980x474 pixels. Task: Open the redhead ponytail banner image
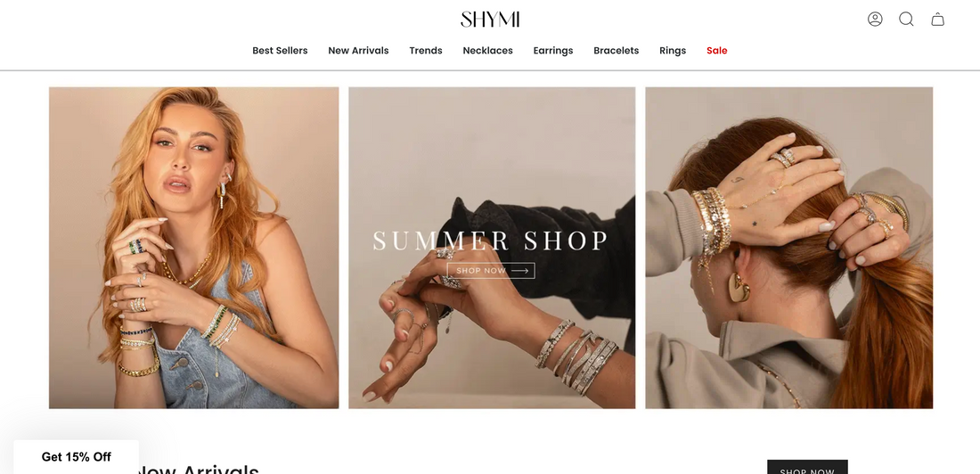(x=788, y=248)
